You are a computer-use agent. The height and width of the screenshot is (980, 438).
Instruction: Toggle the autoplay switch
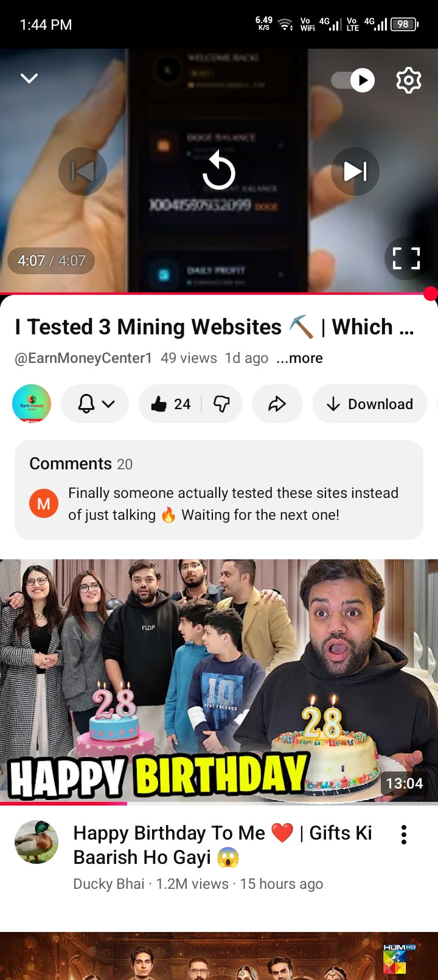point(353,80)
